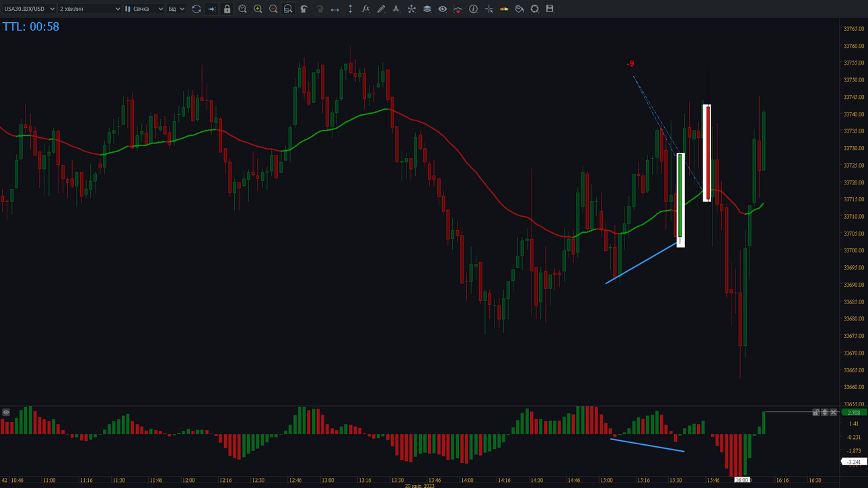Open the 2 хвилин timeframe dropdown
Image resolution: width=868 pixels, height=488 pixels.
click(x=89, y=9)
